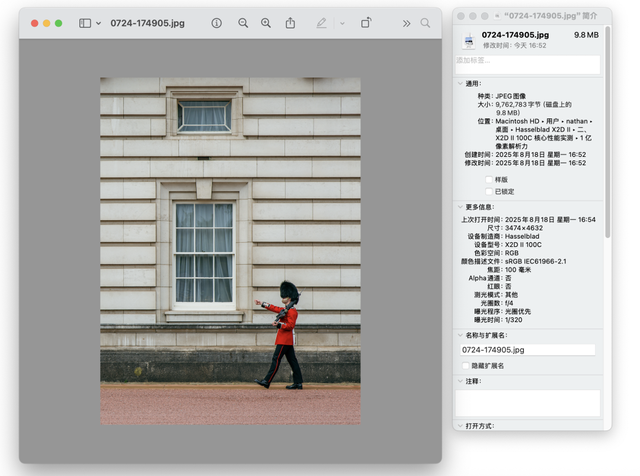Viewport: 640px width, 476px height.
Task: Click the Preview window title 0724-174905.jpg
Action: tap(148, 23)
